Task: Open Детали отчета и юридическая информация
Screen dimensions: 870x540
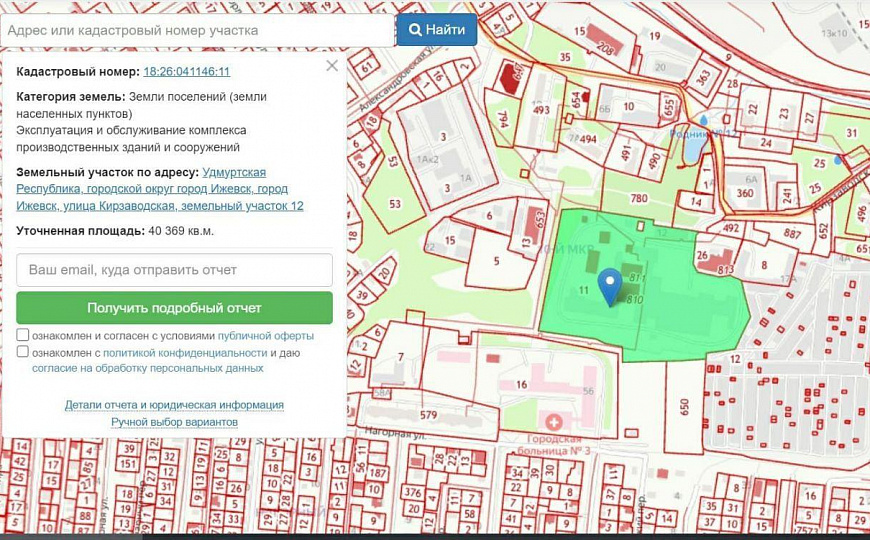Action: click(174, 405)
